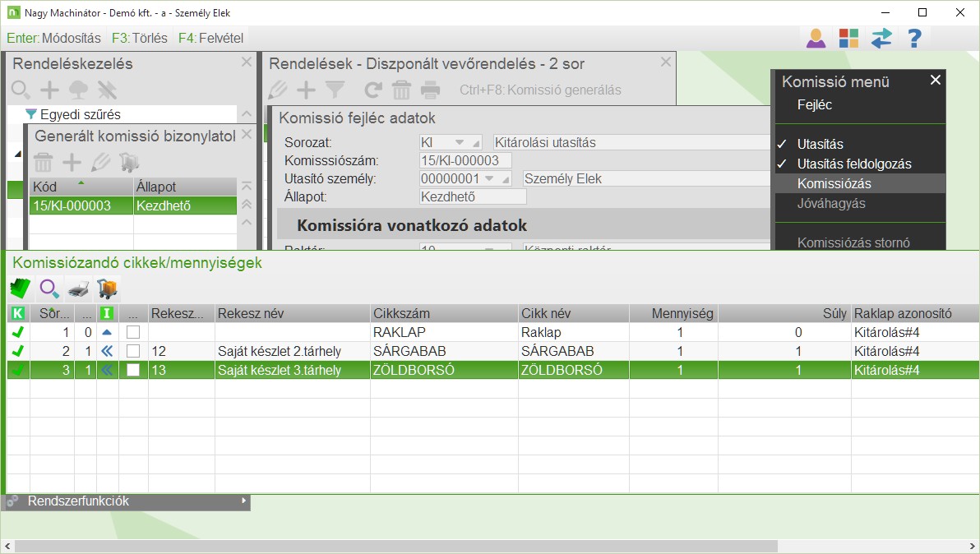980x554 pixels.
Task: Jump to top of Generált komissió list
Action: pos(247,186)
